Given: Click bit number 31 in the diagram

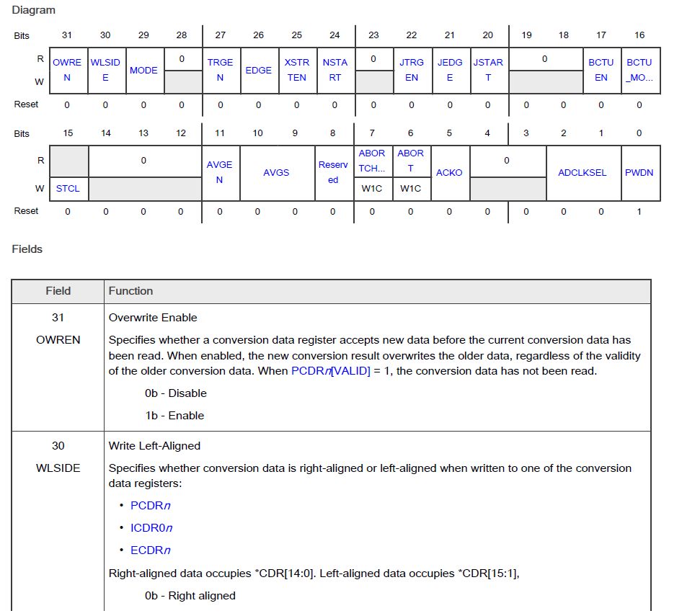Looking at the screenshot, I should pyautogui.click(x=66, y=35).
